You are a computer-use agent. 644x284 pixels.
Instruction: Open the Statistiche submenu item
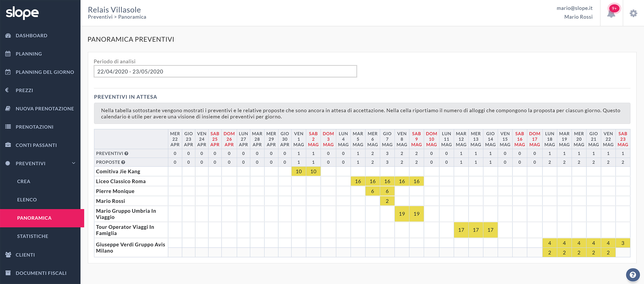(x=32, y=236)
